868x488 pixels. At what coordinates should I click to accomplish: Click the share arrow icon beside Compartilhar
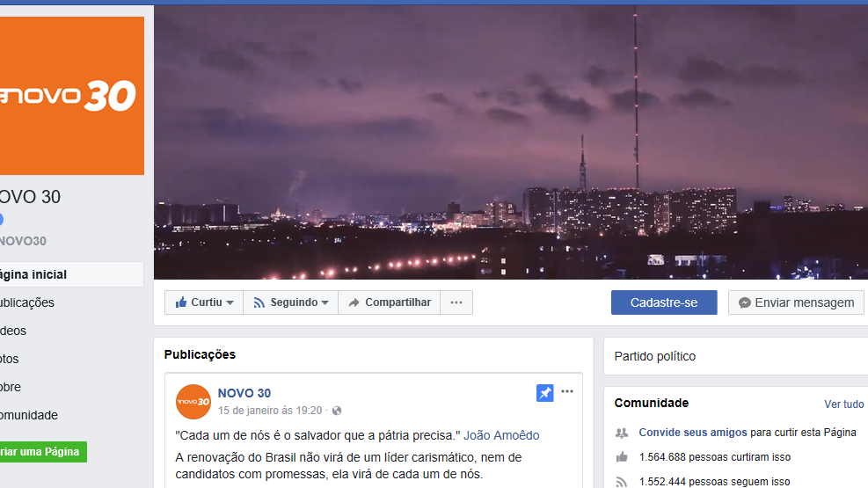click(x=354, y=302)
